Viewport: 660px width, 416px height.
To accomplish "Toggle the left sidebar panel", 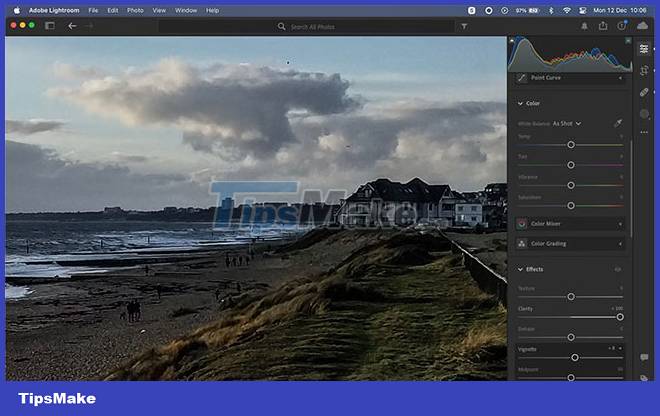I will [50, 26].
